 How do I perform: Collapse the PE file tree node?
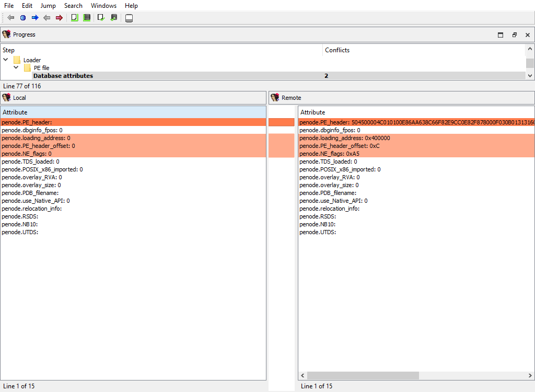pos(16,68)
